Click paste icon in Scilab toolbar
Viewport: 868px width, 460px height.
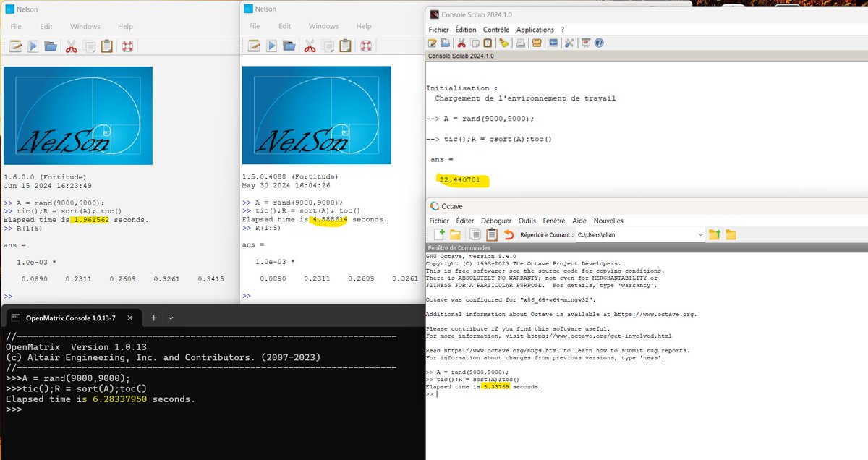coord(486,43)
